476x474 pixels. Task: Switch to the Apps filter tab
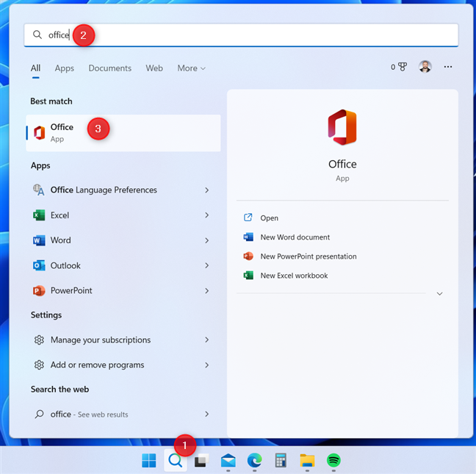[65, 68]
